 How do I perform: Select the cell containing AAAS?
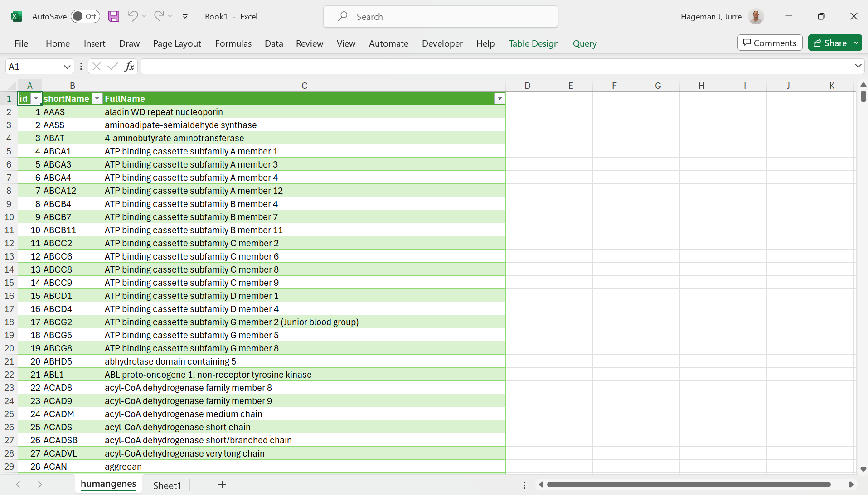(x=54, y=112)
